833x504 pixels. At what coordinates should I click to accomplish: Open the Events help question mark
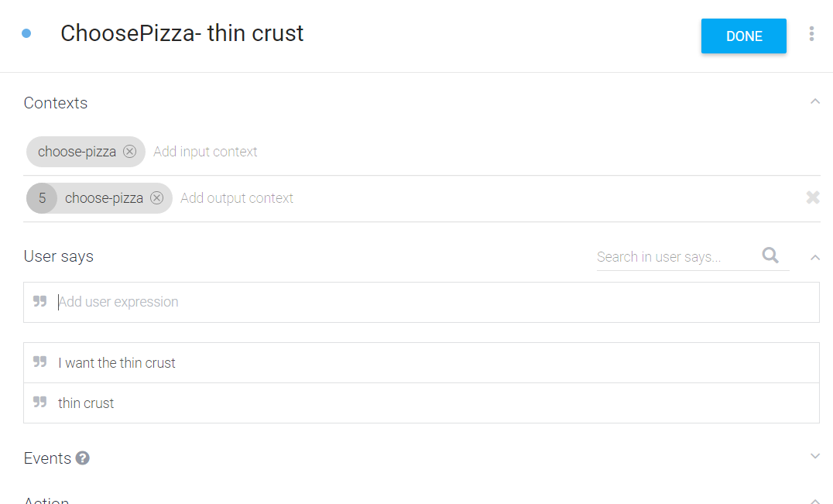click(x=83, y=458)
